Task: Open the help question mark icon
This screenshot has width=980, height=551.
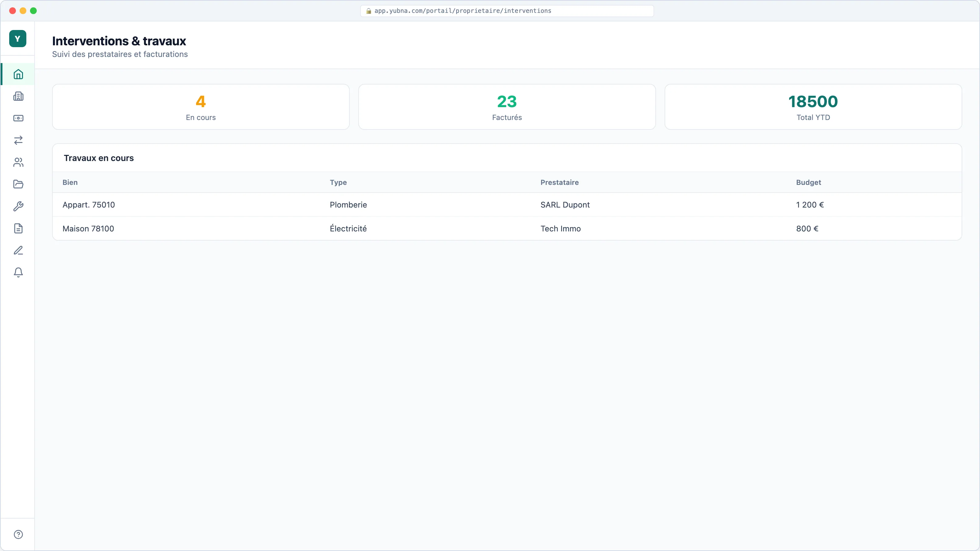Action: (x=18, y=534)
